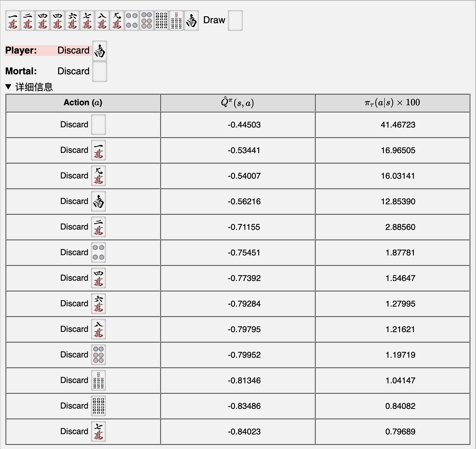This screenshot has height=449, width=476.
Task: Click the probability value 1.21621
Action: 400,329
